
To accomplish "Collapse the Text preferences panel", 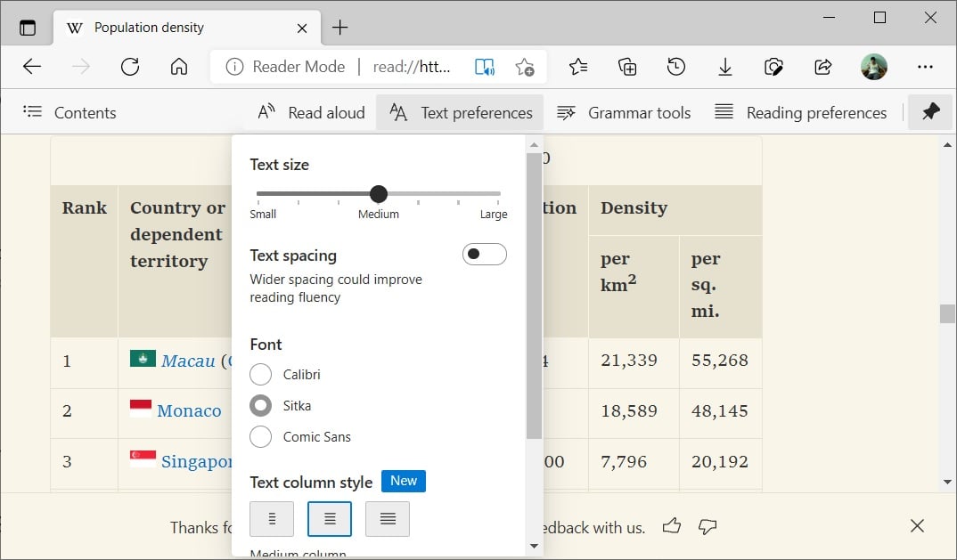I will point(459,112).
